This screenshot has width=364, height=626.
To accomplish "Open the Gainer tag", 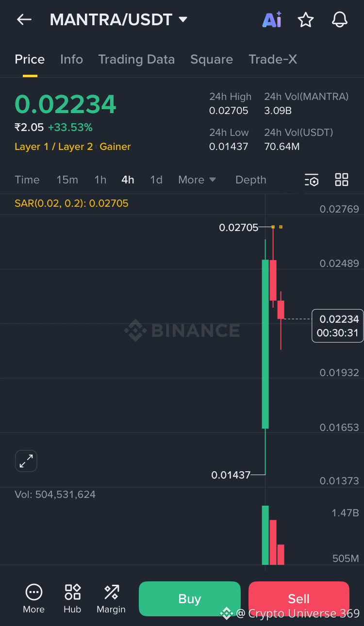I will click(x=115, y=147).
